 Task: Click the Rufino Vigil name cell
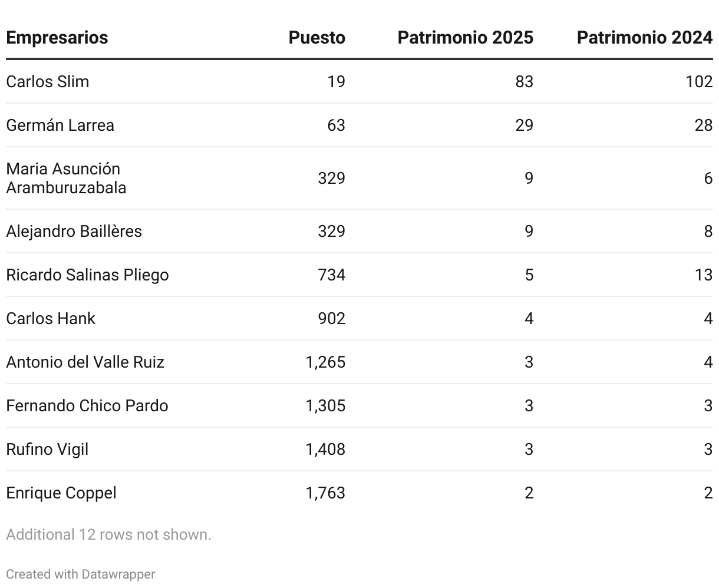[x=47, y=449]
